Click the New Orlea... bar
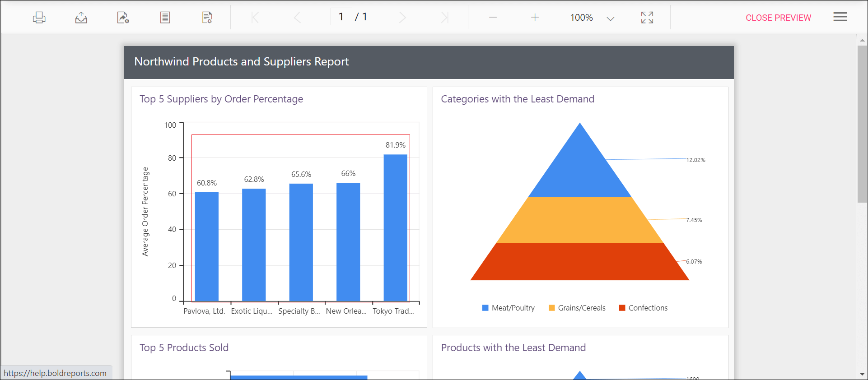Screen dimensions: 868x380 348,242
